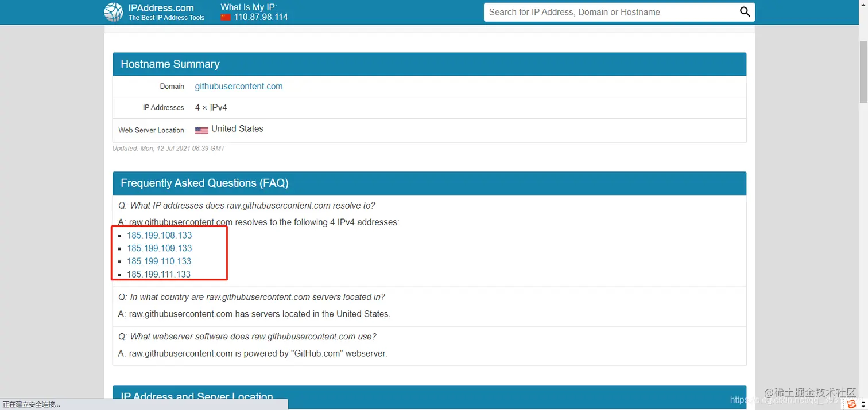Click the China flag beside My IP

tap(226, 17)
